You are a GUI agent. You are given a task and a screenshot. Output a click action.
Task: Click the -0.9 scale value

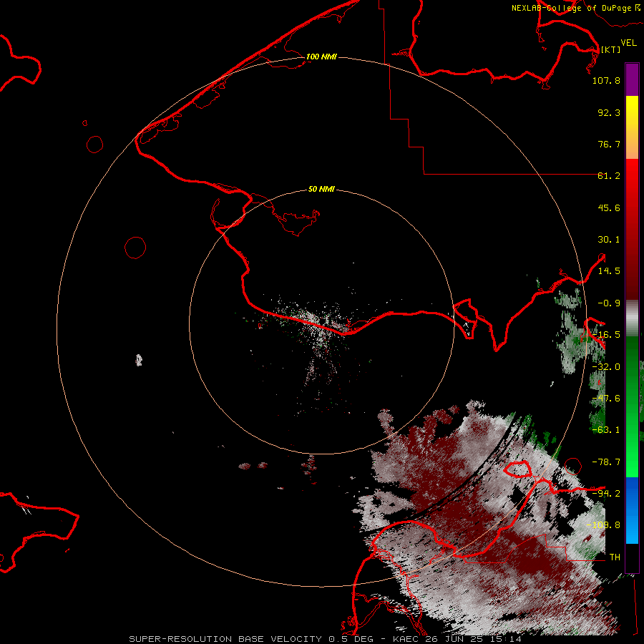pyautogui.click(x=609, y=303)
